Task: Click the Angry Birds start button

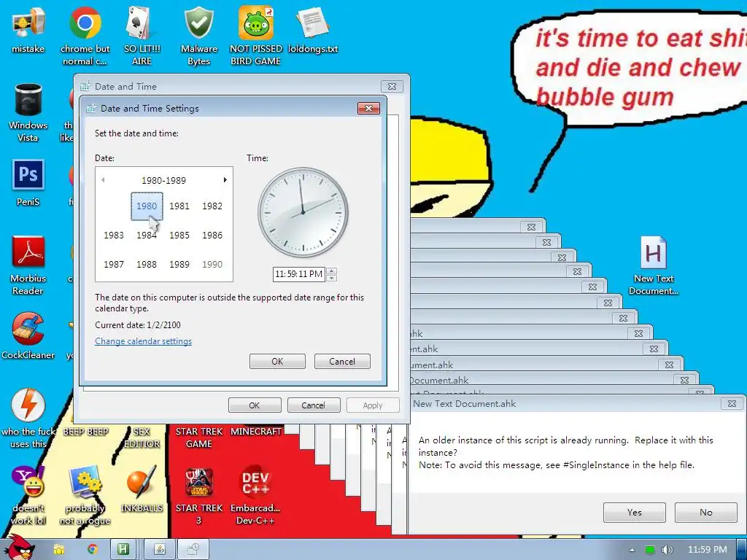Action: [19, 548]
